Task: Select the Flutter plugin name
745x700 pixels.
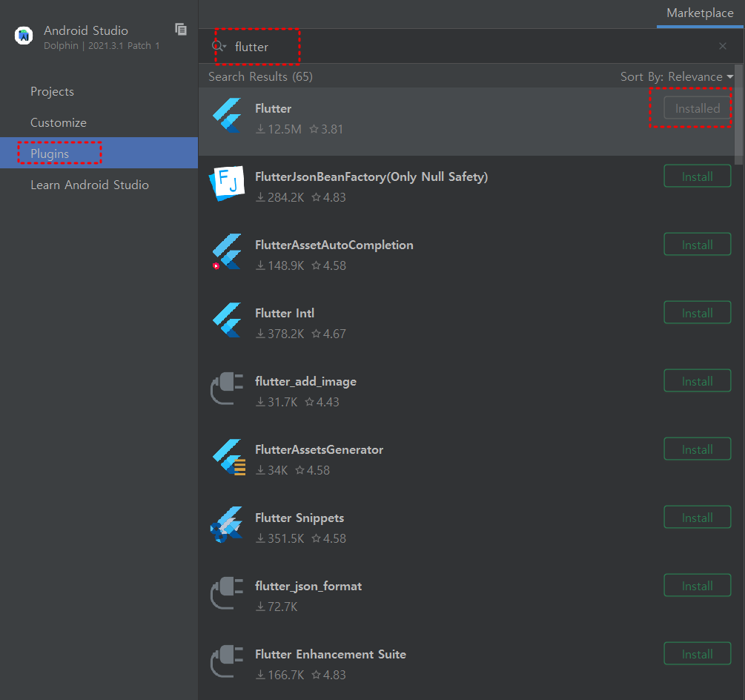Action: coord(274,108)
